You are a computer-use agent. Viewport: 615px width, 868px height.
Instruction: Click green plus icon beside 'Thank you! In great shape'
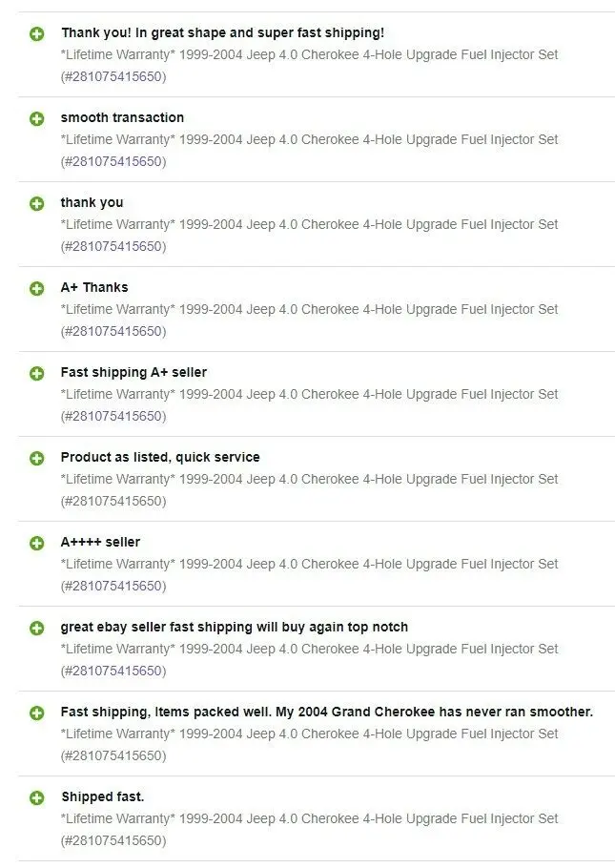(36, 33)
